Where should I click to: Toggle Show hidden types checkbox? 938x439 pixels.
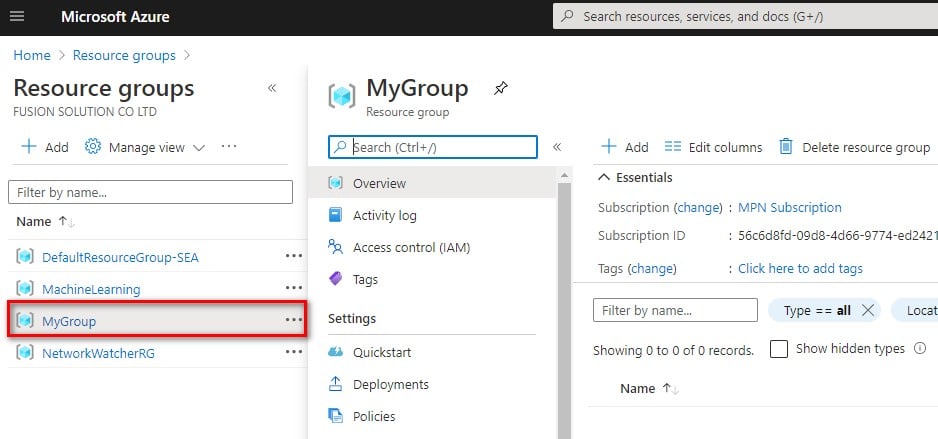(x=778, y=349)
